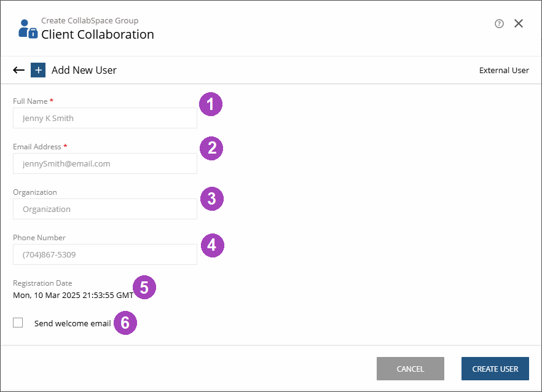This screenshot has height=392, width=542.
Task: Click the registration date Mon, 10 Mar 2025 value
Action: click(73, 295)
